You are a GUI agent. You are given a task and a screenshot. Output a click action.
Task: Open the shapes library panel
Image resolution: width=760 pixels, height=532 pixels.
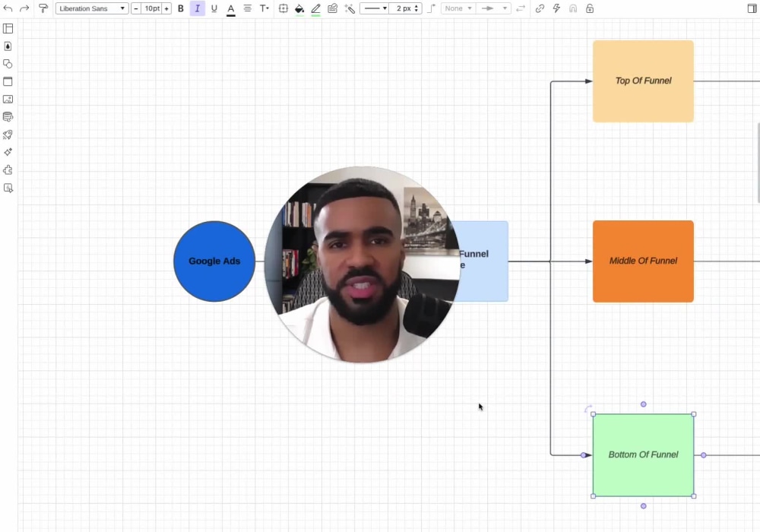click(8, 64)
